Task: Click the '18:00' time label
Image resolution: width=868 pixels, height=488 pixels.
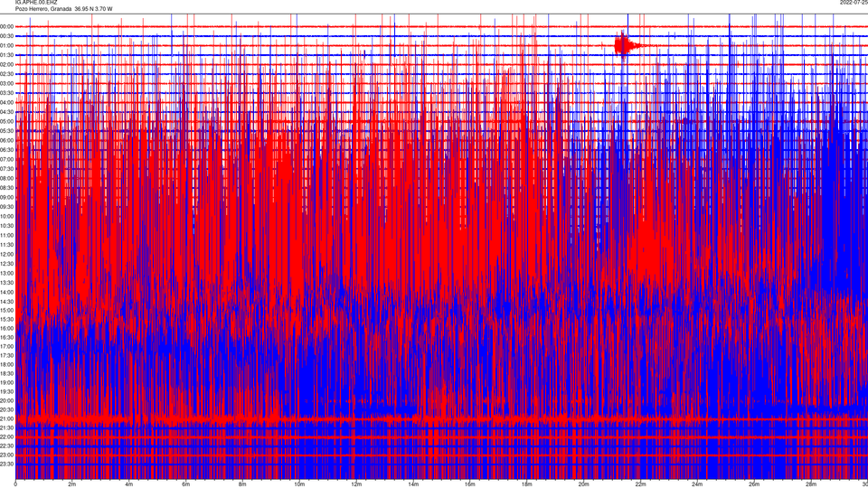Action: [x=6, y=364]
